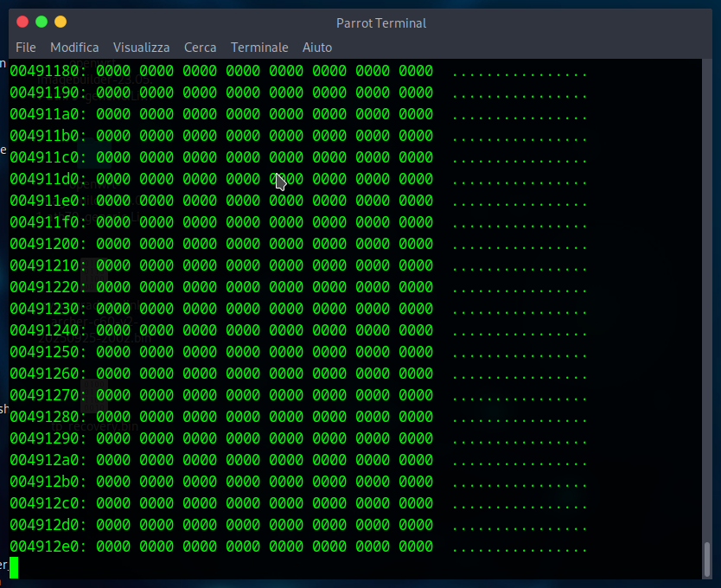Open the Visualizza menu
The image size is (721, 588).
(x=141, y=48)
